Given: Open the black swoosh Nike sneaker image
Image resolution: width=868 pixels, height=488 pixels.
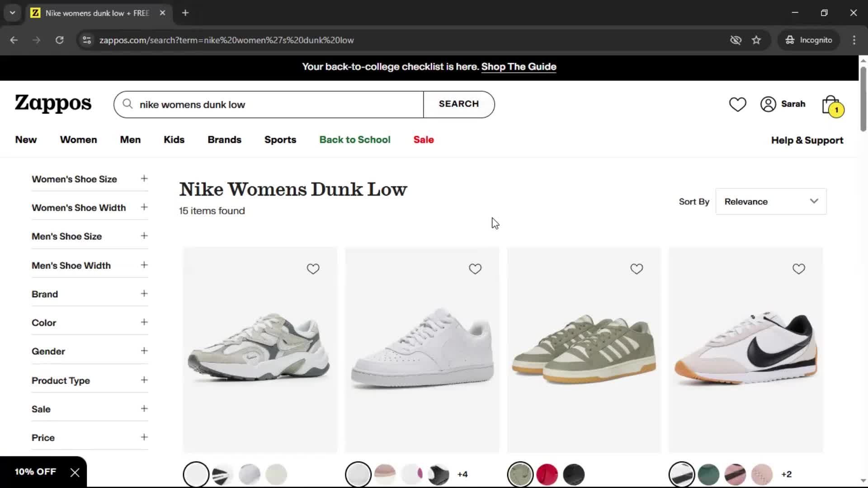Looking at the screenshot, I should tap(745, 349).
